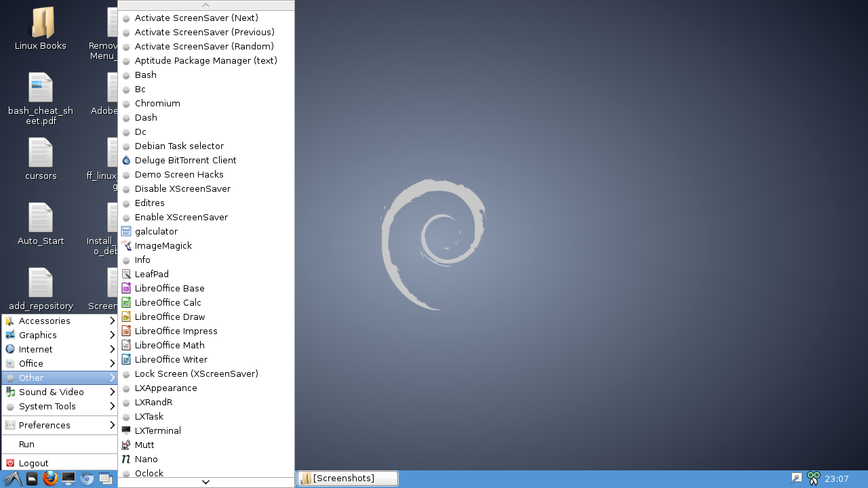
Task: Expand the Graphics submenu
Action: pyautogui.click(x=60, y=335)
